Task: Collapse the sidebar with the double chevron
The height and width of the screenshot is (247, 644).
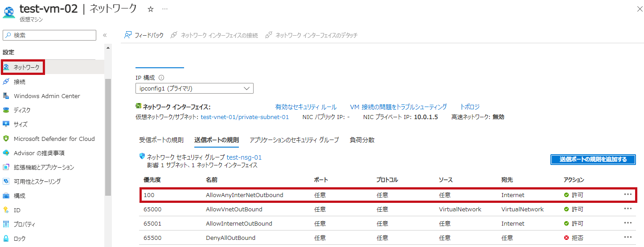Action: [x=105, y=35]
